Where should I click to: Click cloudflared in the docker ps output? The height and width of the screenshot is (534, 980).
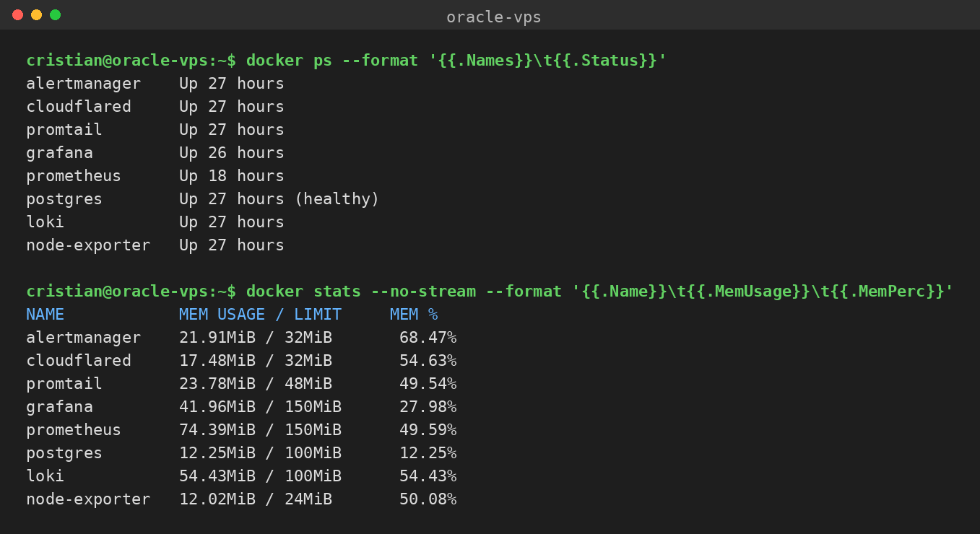point(79,107)
